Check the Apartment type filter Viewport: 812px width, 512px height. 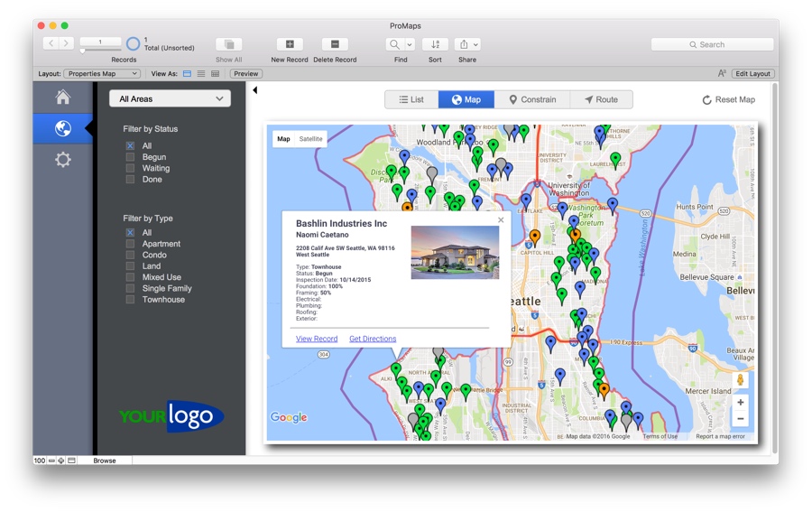pyautogui.click(x=130, y=244)
